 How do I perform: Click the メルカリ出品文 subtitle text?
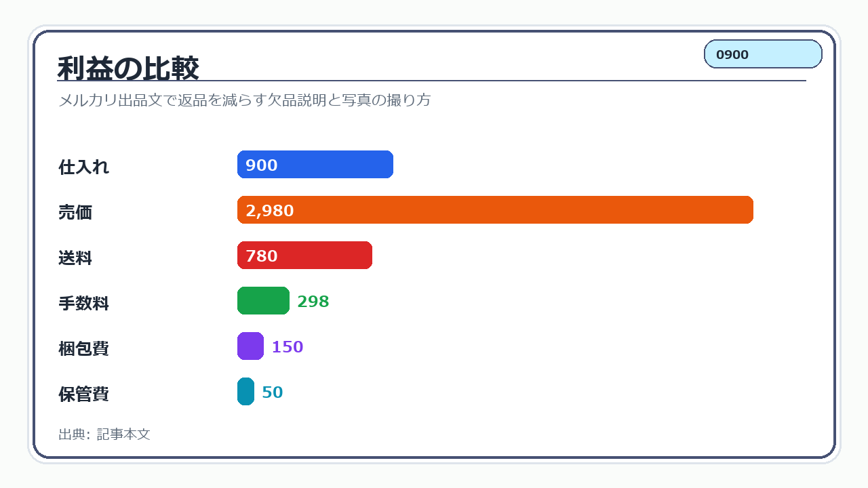tap(244, 100)
